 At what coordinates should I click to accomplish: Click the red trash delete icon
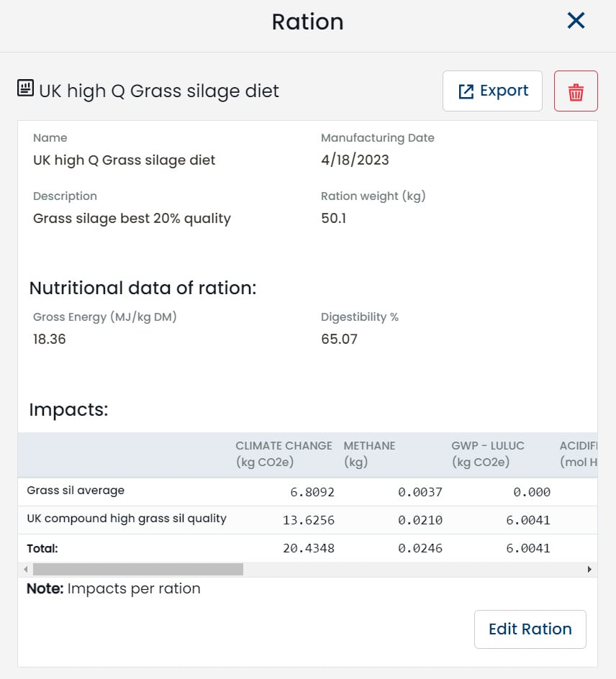pos(576,91)
